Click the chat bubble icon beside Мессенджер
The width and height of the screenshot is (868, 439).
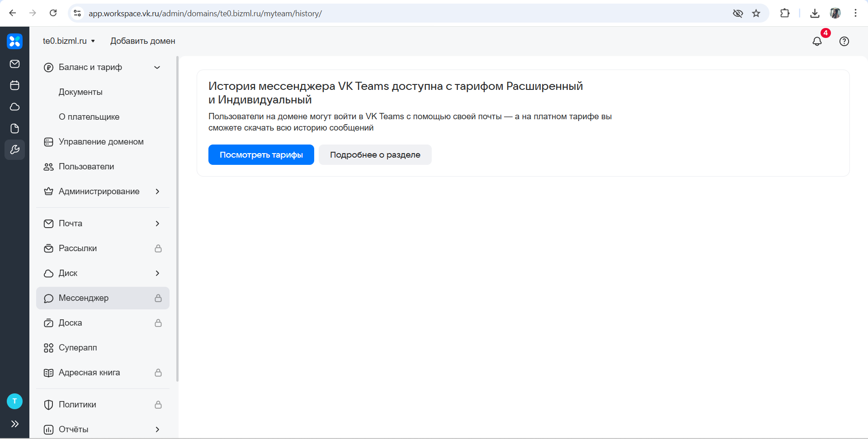click(x=48, y=299)
